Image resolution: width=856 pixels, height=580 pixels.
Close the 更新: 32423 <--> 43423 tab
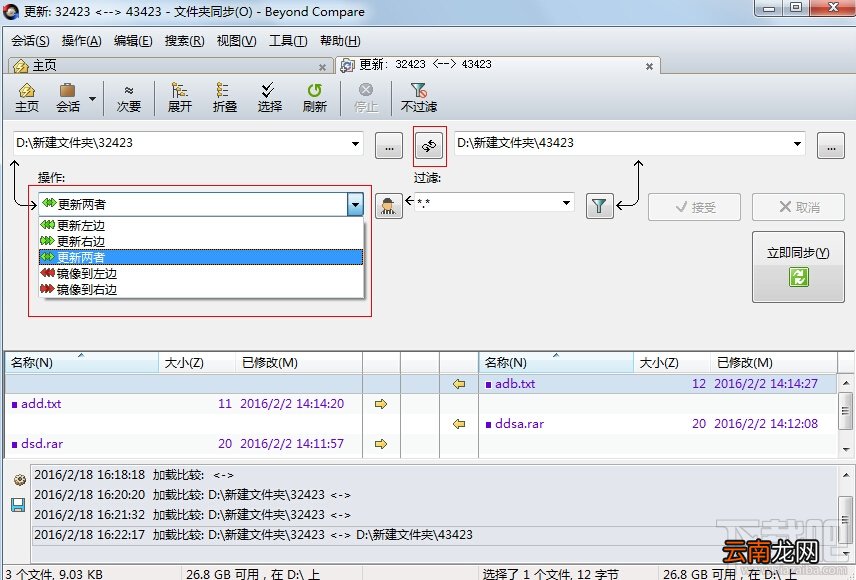point(649,66)
